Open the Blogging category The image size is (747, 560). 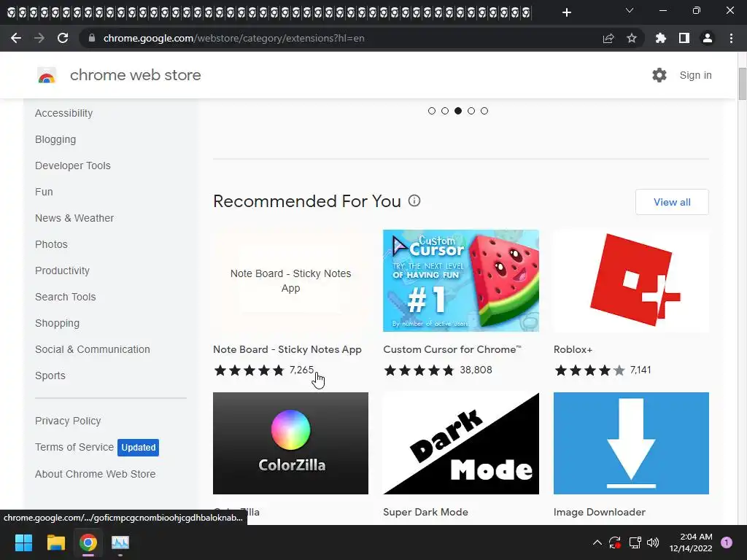55,139
